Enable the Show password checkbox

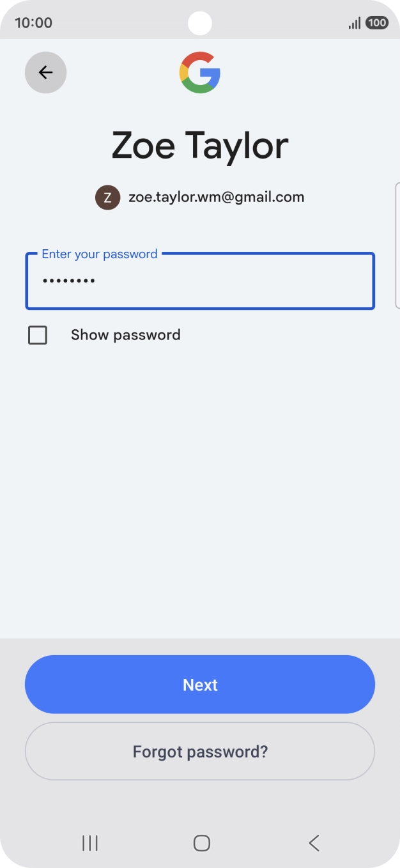pos(38,335)
